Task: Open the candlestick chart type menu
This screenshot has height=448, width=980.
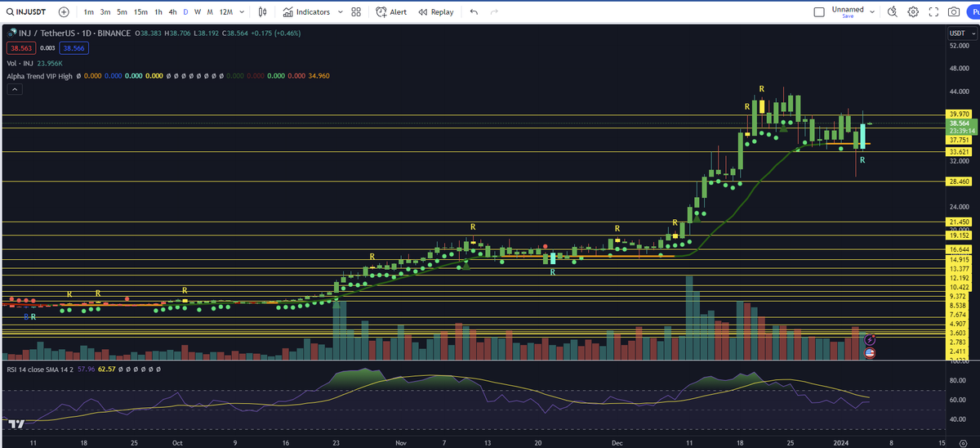Action: tap(262, 12)
